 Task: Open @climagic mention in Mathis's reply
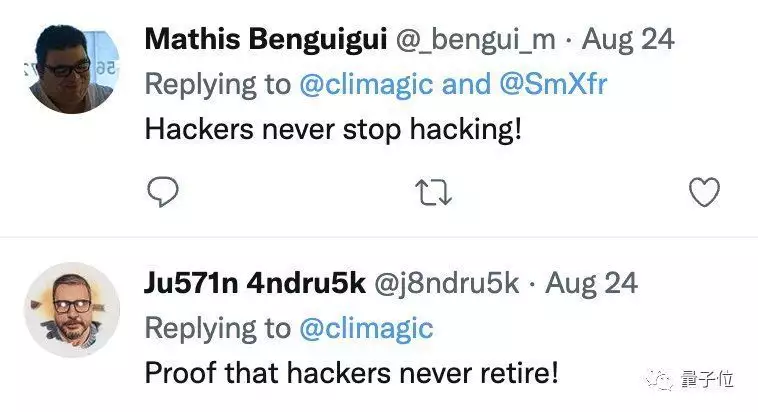click(366, 84)
